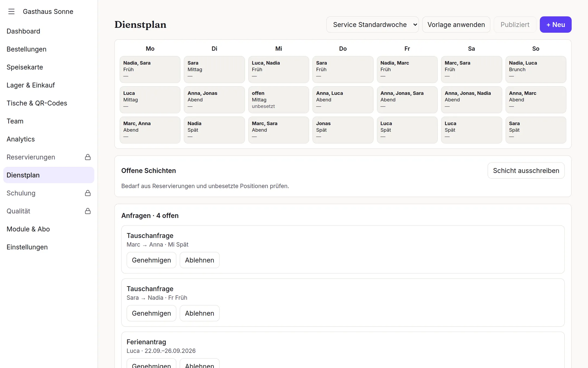The height and width of the screenshot is (368, 588).
Task: Open Monday Abend shift Marc, Anna
Action: (x=150, y=130)
